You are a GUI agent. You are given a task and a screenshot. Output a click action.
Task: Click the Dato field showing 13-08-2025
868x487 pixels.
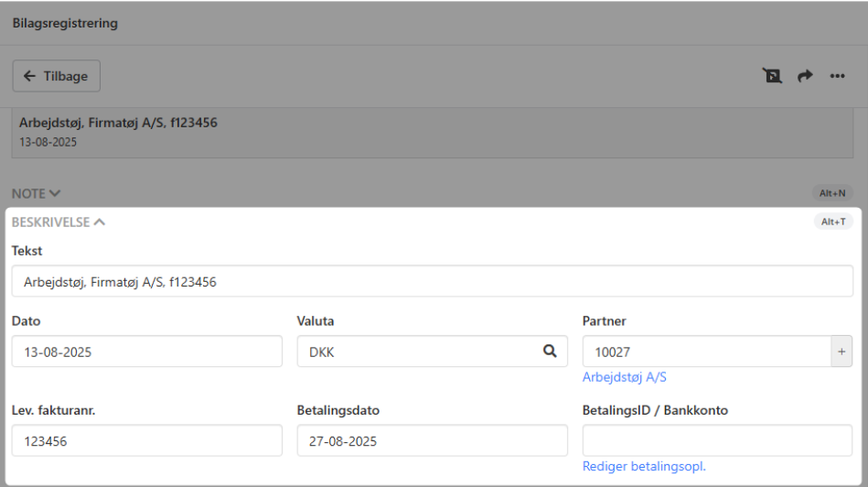pyautogui.click(x=146, y=352)
